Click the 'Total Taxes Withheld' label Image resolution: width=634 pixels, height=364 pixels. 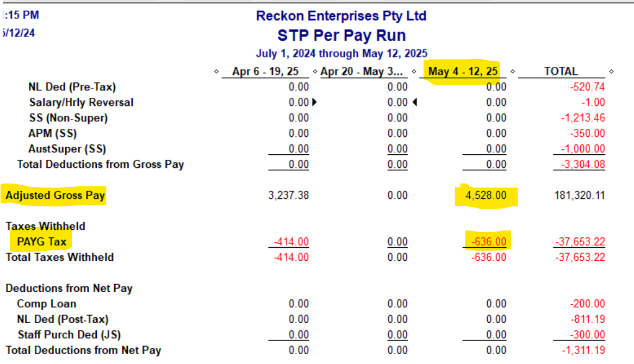60,258
